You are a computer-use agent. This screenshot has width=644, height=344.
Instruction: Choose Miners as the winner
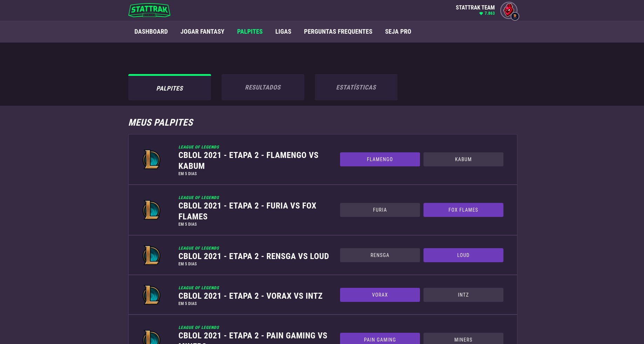point(463,338)
